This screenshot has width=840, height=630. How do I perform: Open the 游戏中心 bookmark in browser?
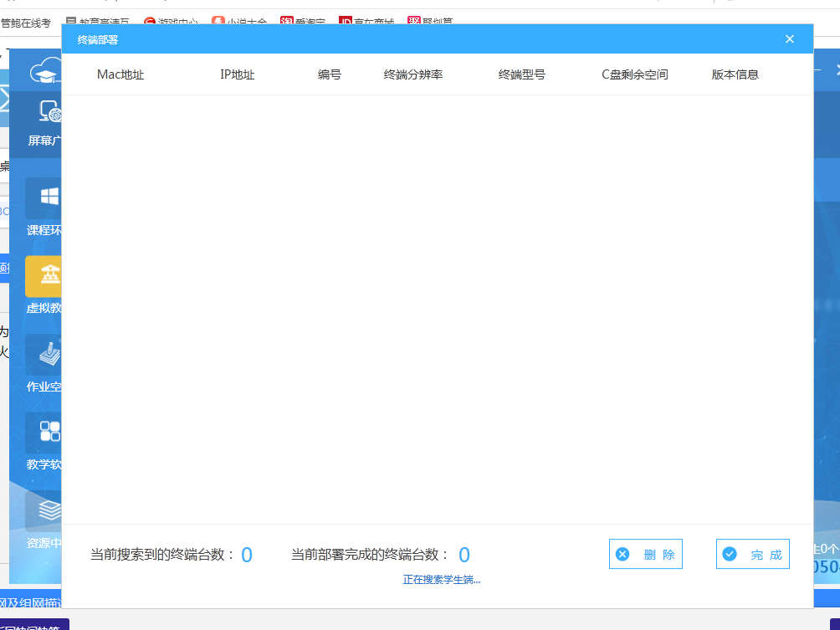point(172,22)
